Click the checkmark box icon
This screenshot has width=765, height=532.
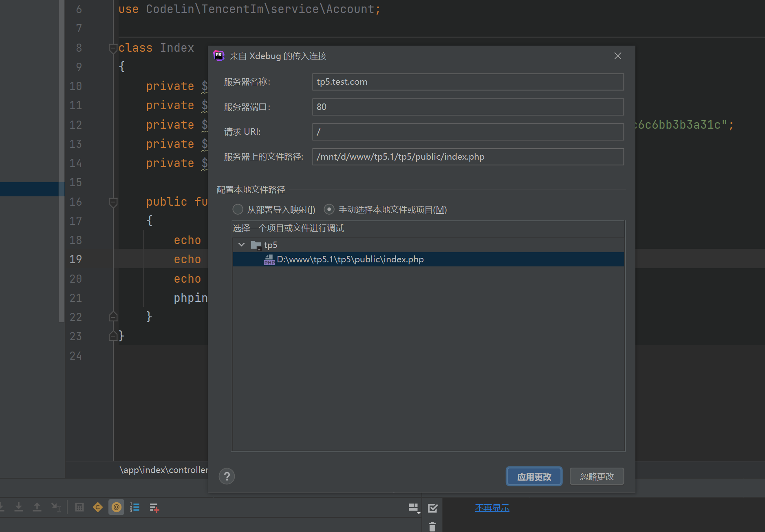[x=433, y=508]
